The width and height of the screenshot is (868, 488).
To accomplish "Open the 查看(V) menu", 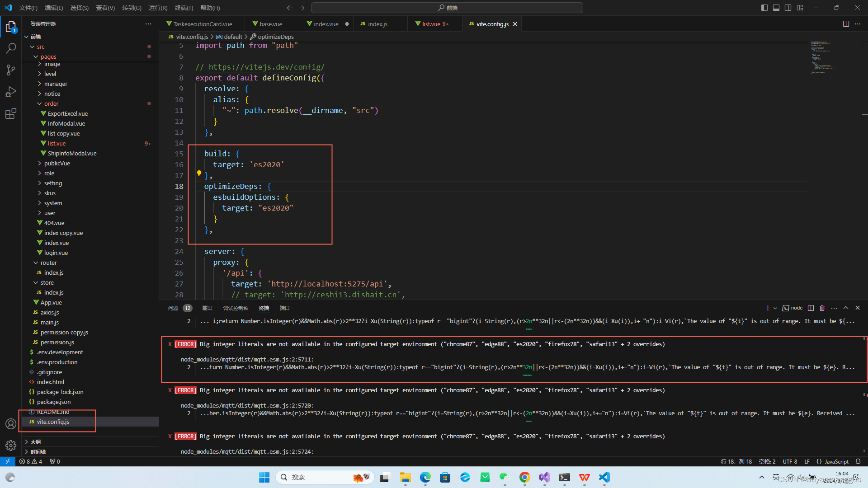I will (105, 7).
